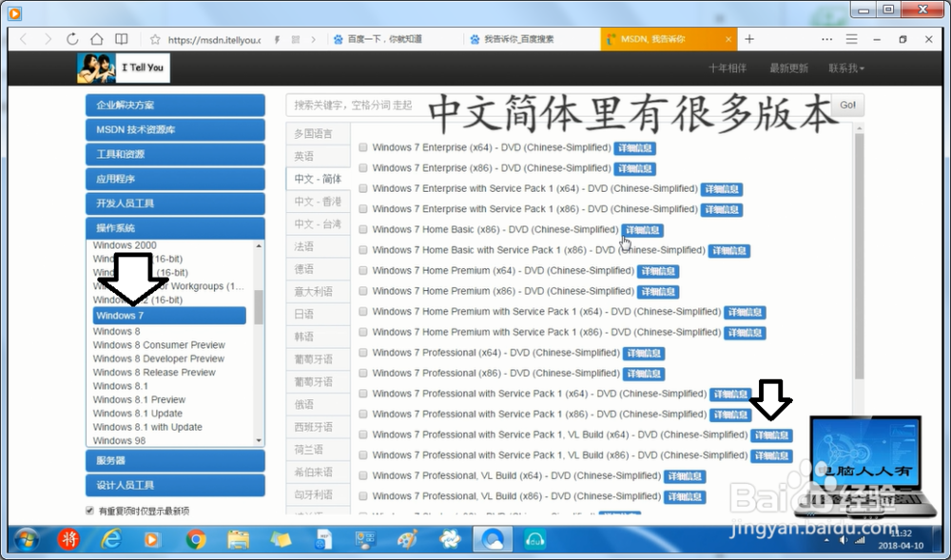Collapse 操作系统 category
The image size is (951, 560).
click(x=175, y=228)
